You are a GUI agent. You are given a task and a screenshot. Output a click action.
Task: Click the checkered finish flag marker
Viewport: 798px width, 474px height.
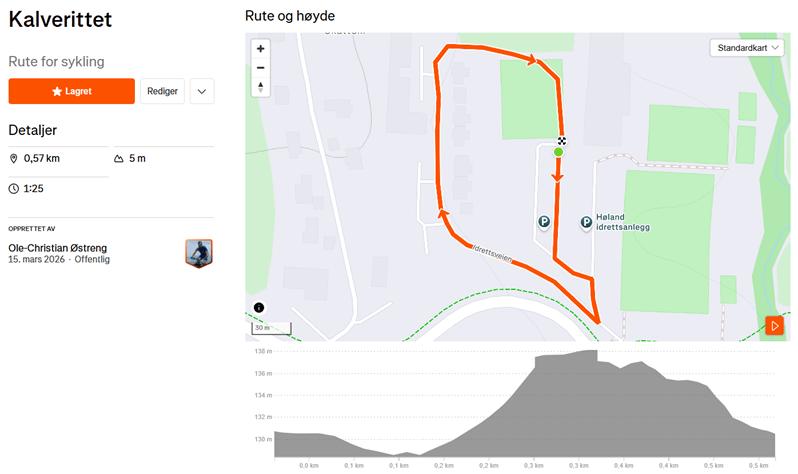pos(562,141)
